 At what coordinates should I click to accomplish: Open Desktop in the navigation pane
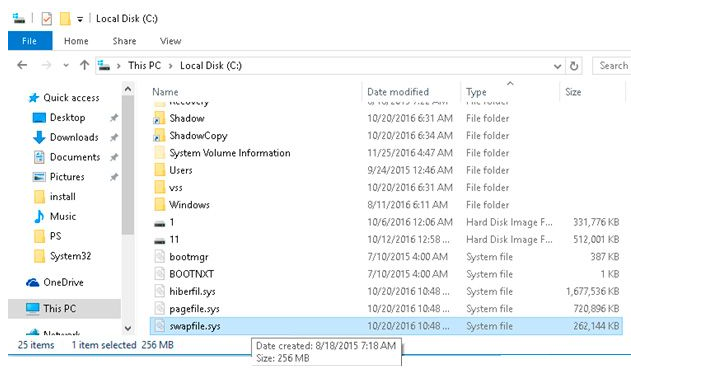67,117
